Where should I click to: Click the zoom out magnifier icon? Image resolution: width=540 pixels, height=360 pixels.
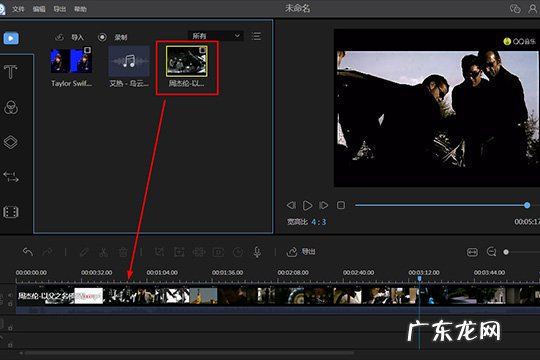[x=491, y=252]
